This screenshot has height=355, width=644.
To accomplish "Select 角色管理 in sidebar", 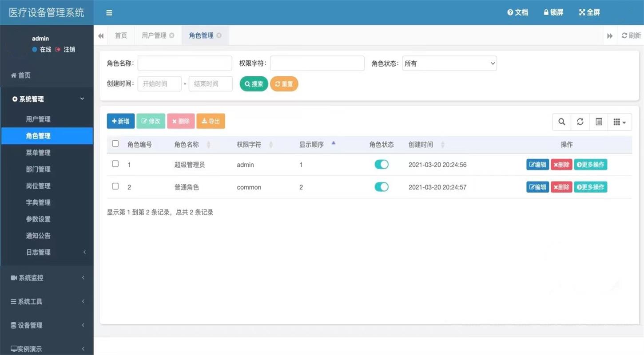I will (47, 136).
